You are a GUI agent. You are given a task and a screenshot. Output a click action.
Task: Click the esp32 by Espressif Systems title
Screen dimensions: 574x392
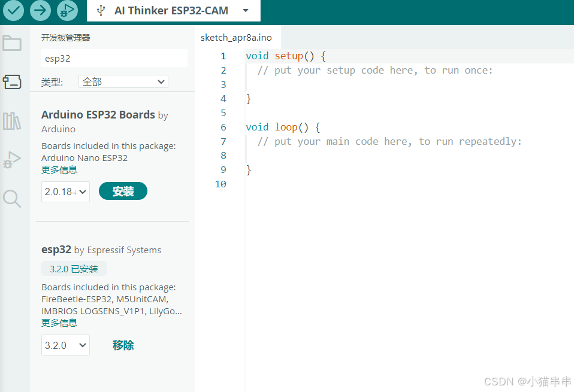click(101, 250)
